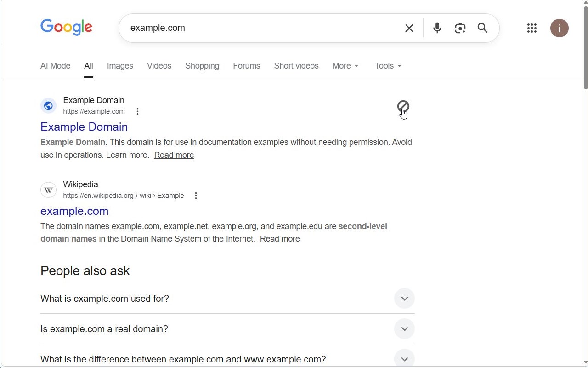The width and height of the screenshot is (588, 368).
Task: Start voice search with microphone icon
Action: [x=437, y=28]
